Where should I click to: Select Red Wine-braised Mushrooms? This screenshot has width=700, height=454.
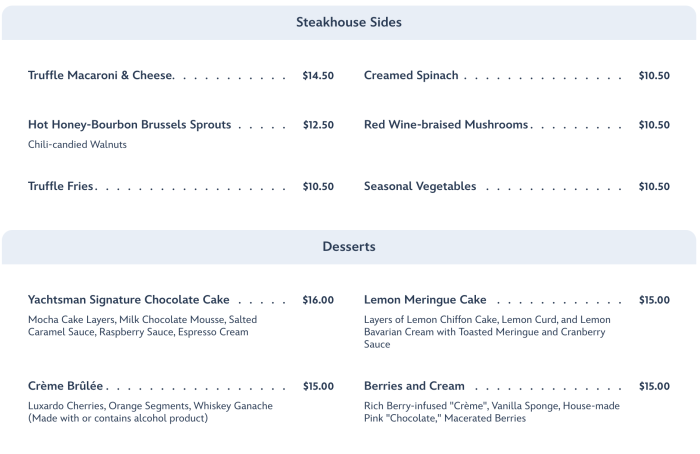point(446,125)
